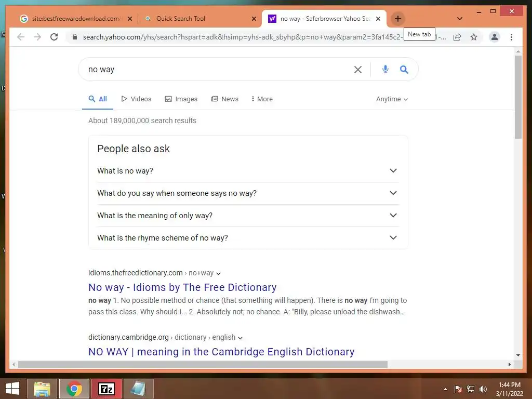Open the Windows Start menu
The width and height of the screenshot is (532, 399).
click(12, 389)
